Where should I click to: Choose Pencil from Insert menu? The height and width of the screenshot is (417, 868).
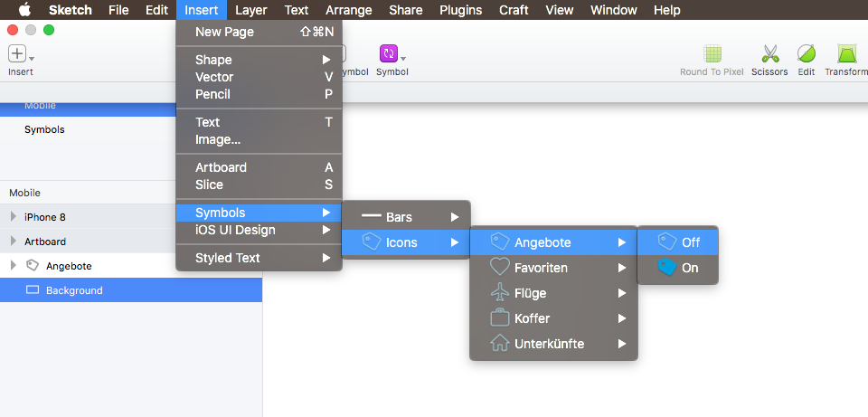coord(259,94)
